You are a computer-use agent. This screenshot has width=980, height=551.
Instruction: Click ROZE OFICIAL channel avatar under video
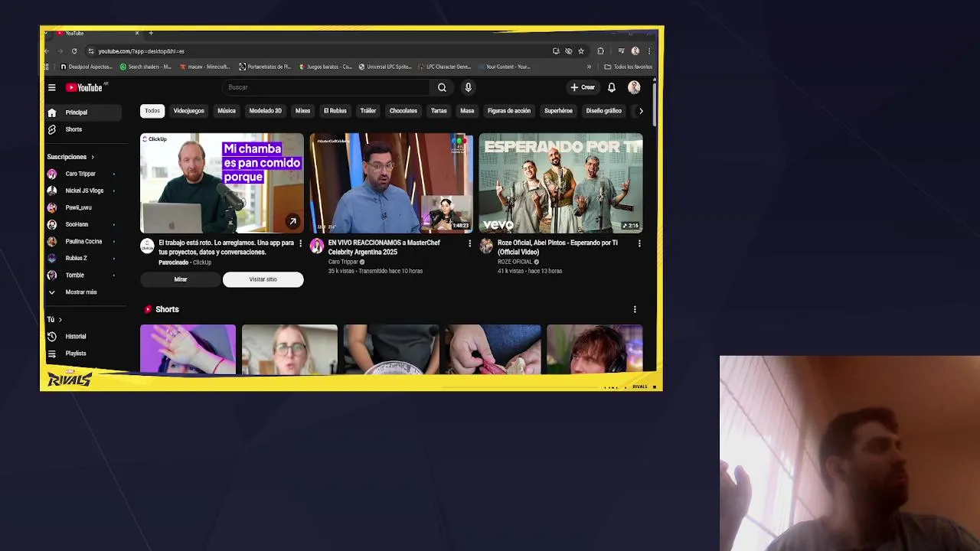pos(486,246)
